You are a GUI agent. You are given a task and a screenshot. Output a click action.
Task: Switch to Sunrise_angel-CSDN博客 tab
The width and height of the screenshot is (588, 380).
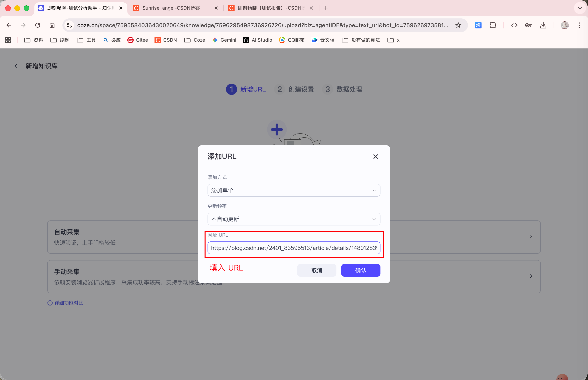[x=171, y=8]
